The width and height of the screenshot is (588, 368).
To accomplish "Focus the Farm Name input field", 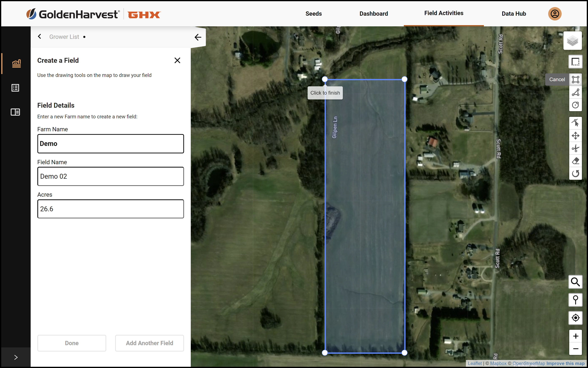I will coord(111,144).
